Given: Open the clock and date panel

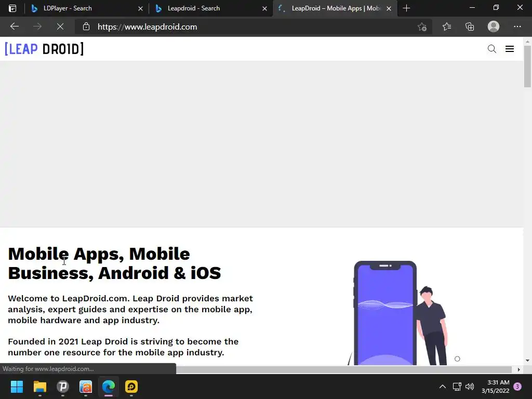Looking at the screenshot, I should 495,387.
